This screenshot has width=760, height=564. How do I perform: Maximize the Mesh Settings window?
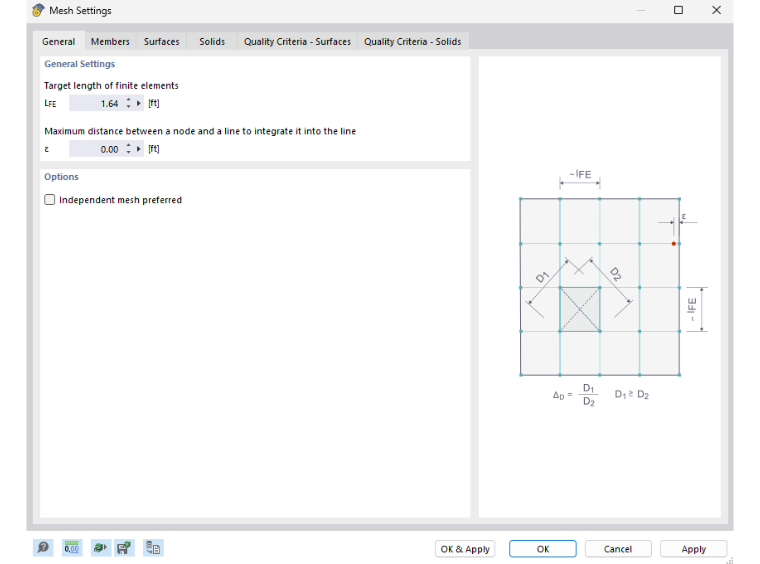click(x=679, y=10)
